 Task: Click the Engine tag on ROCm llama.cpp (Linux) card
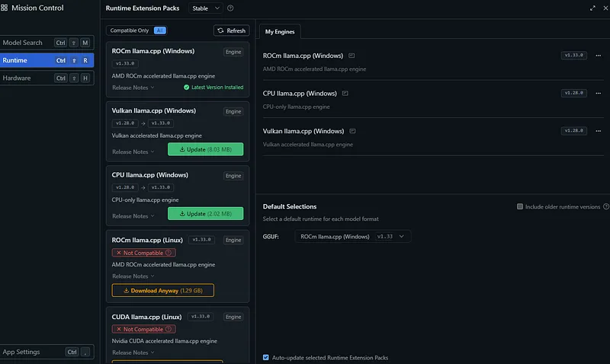pos(233,240)
